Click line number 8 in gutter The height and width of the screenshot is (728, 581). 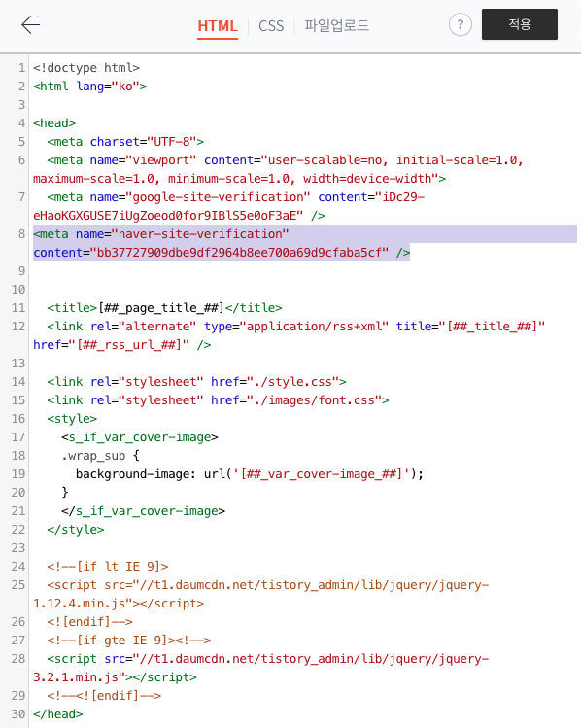pyautogui.click(x=21, y=234)
